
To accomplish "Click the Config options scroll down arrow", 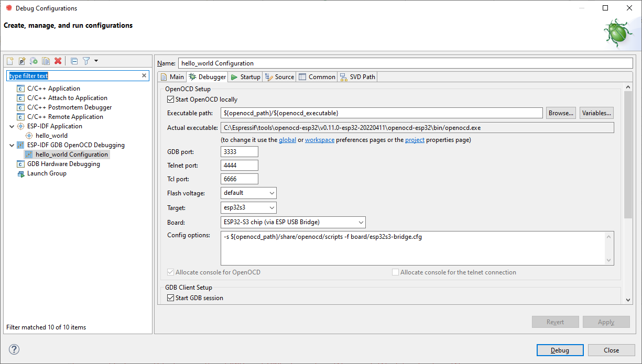I will click(x=609, y=260).
